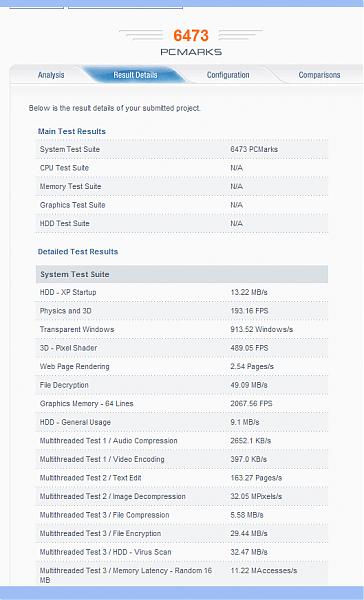Screen dimensions: 364x600
Task: Click the Main Test Results heading
Action: point(72,131)
